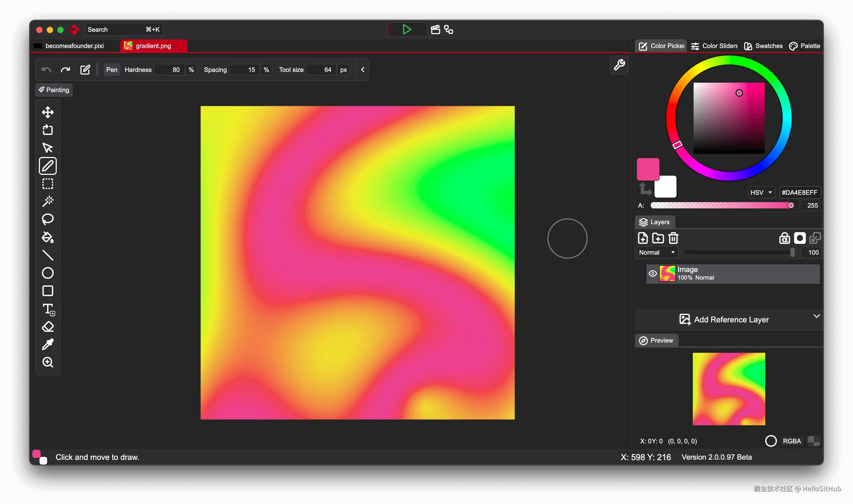The height and width of the screenshot is (504, 853).
Task: Toggle lock transparency for layer
Action: point(784,238)
